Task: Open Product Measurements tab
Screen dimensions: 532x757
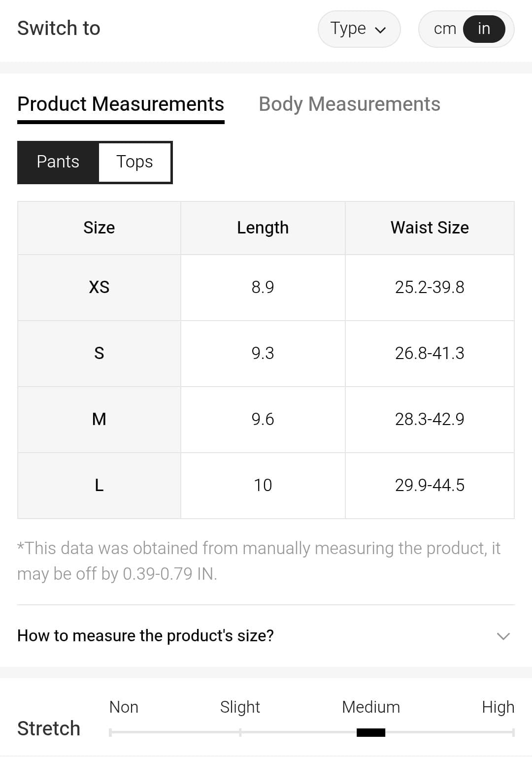Action: (121, 104)
